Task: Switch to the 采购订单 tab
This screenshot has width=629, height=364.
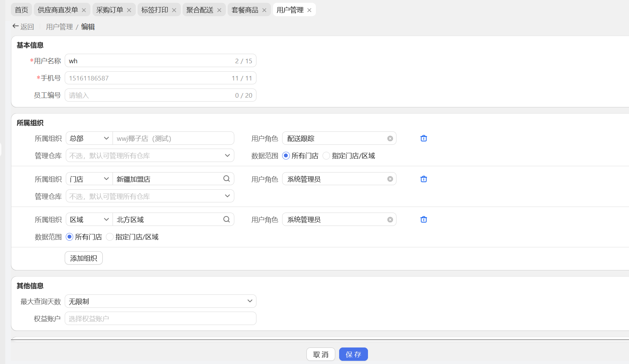Action: 109,10
